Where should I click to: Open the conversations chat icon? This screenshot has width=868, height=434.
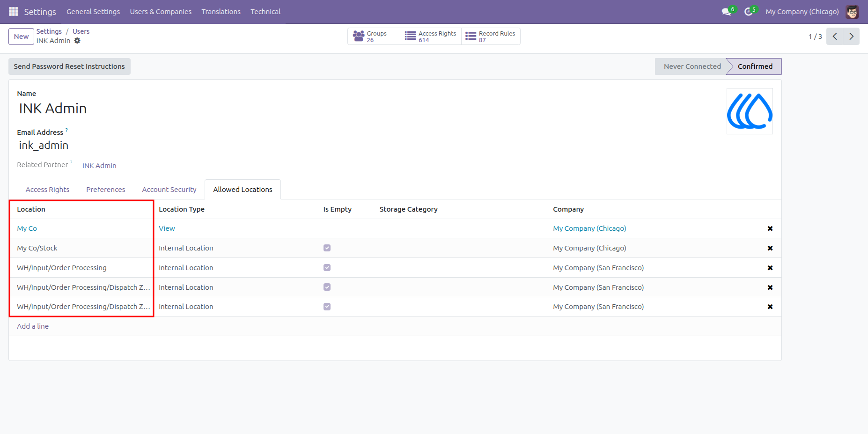tap(727, 11)
